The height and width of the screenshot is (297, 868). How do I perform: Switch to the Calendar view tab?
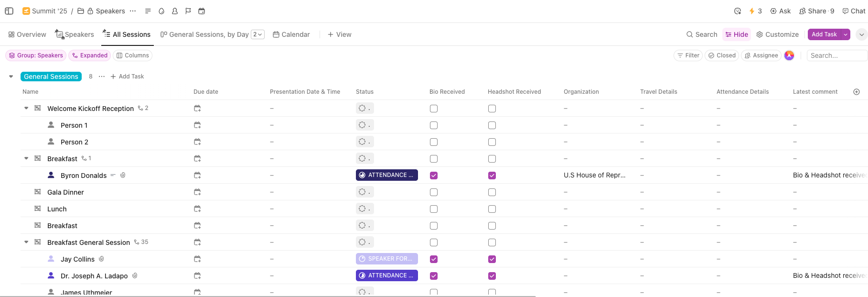291,34
